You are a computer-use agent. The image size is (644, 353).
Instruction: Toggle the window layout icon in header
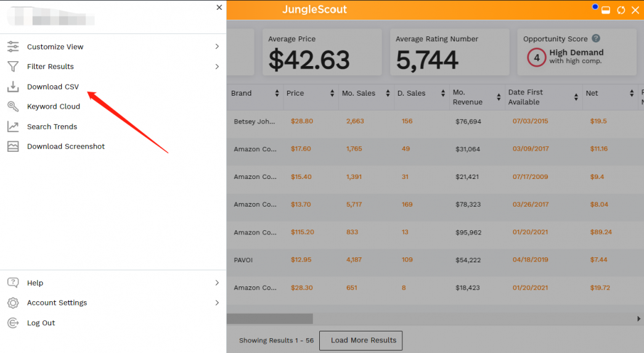coord(606,10)
